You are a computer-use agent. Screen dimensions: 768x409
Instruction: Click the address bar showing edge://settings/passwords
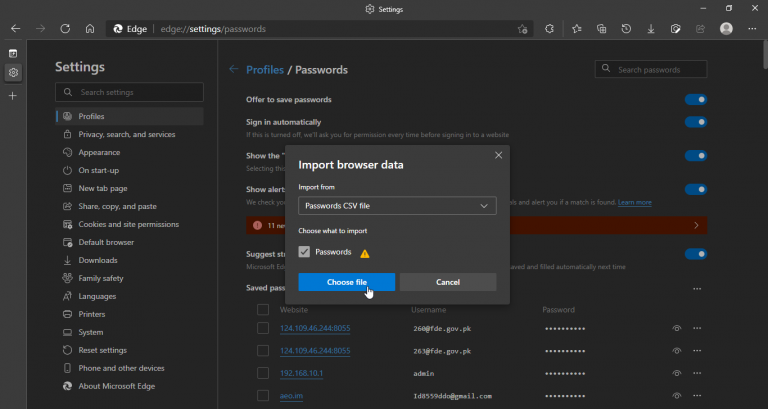pyautogui.click(x=318, y=29)
